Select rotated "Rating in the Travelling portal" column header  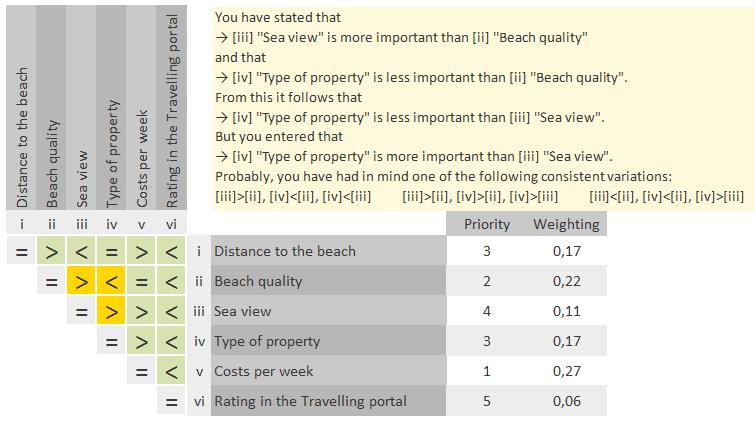pyautogui.click(x=172, y=110)
